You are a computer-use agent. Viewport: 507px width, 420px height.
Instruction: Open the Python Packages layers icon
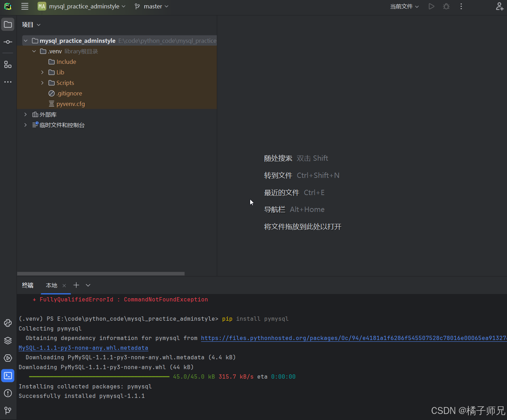[x=8, y=340]
